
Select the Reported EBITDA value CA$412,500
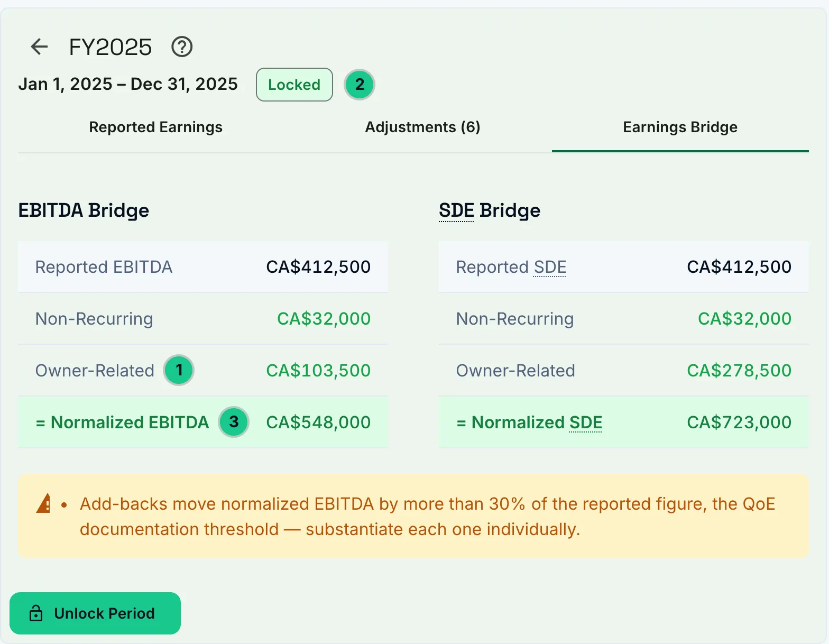tap(318, 267)
